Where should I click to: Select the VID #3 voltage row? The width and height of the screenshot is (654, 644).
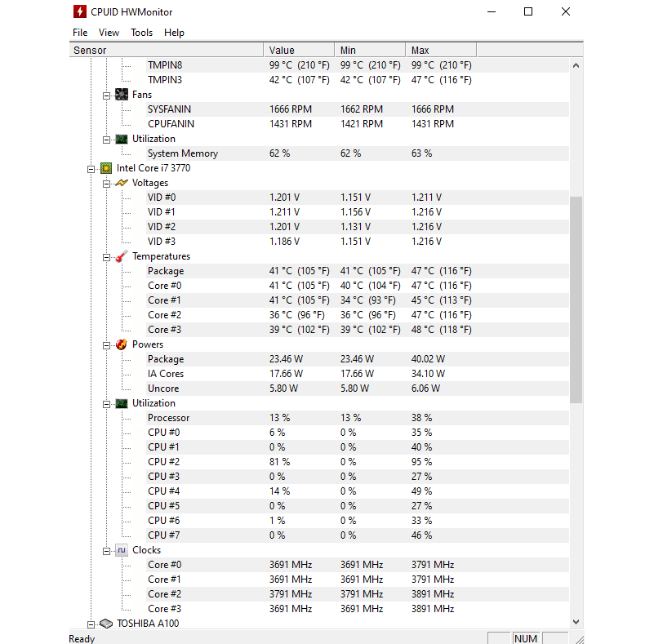coord(358,242)
